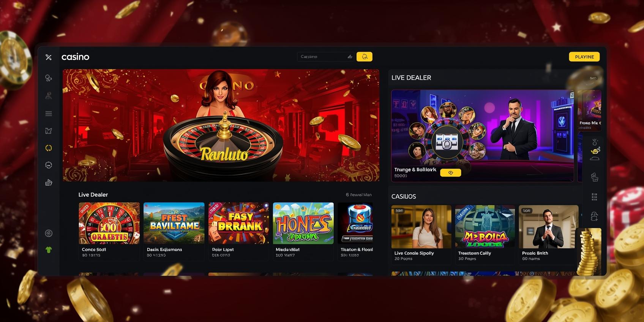Click the yellow search button
Screen dimensions: 644x322
(x=365, y=57)
